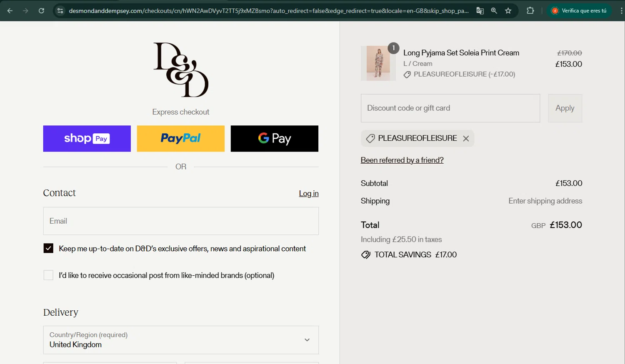
Task: Open the zoom magnifier icon
Action: (494, 11)
